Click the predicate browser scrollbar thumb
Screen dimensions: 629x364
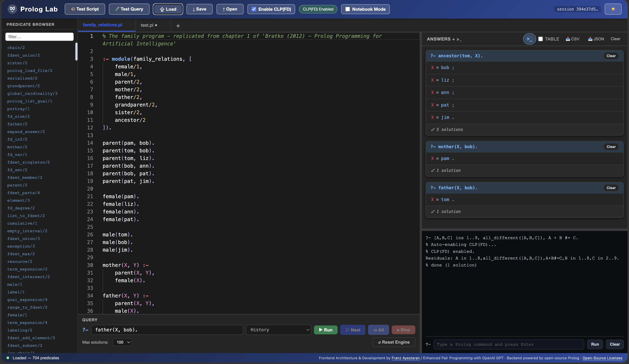[76, 51]
